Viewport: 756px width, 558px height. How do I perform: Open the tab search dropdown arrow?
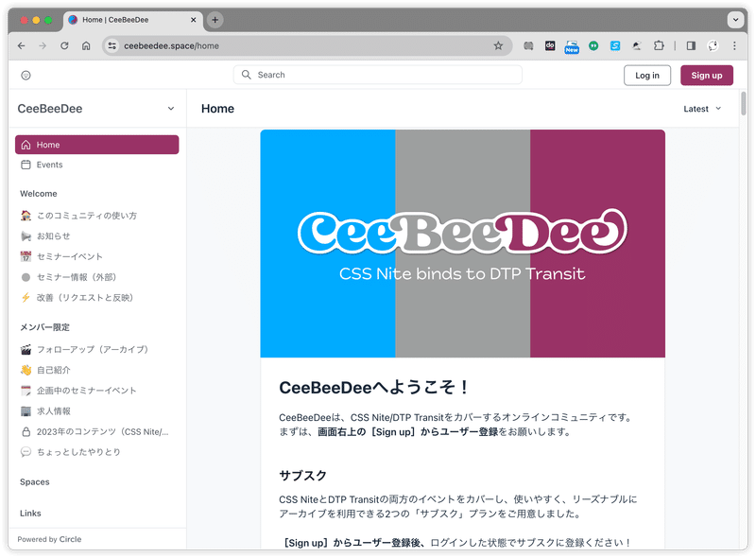[735, 20]
